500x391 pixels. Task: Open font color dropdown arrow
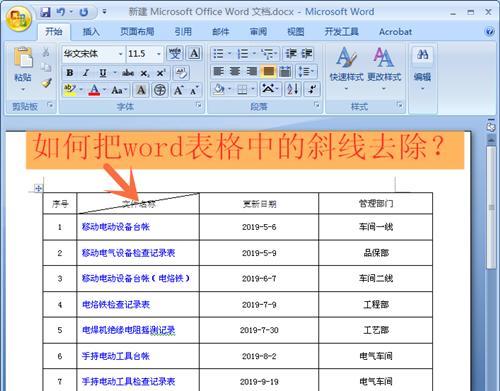pyautogui.click(x=104, y=90)
